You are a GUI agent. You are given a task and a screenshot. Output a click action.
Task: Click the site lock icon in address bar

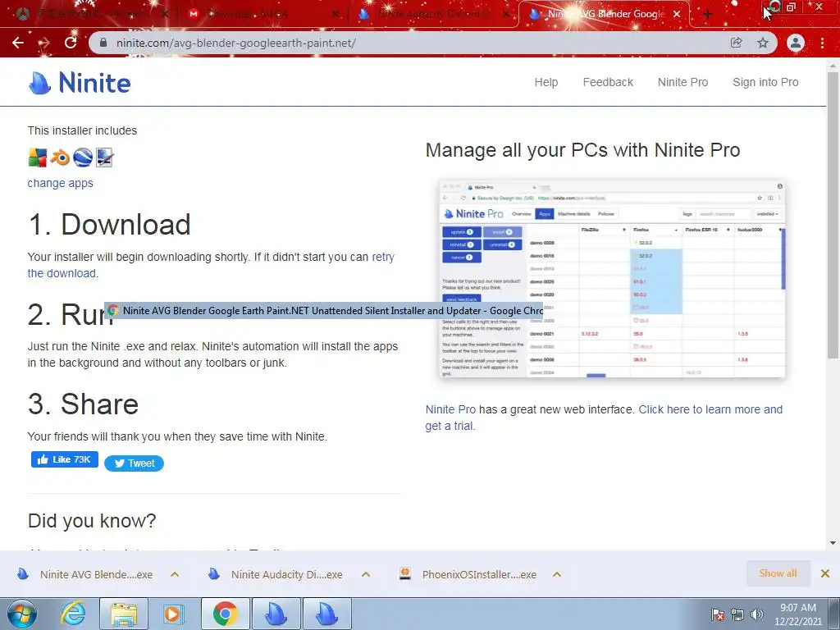click(103, 43)
